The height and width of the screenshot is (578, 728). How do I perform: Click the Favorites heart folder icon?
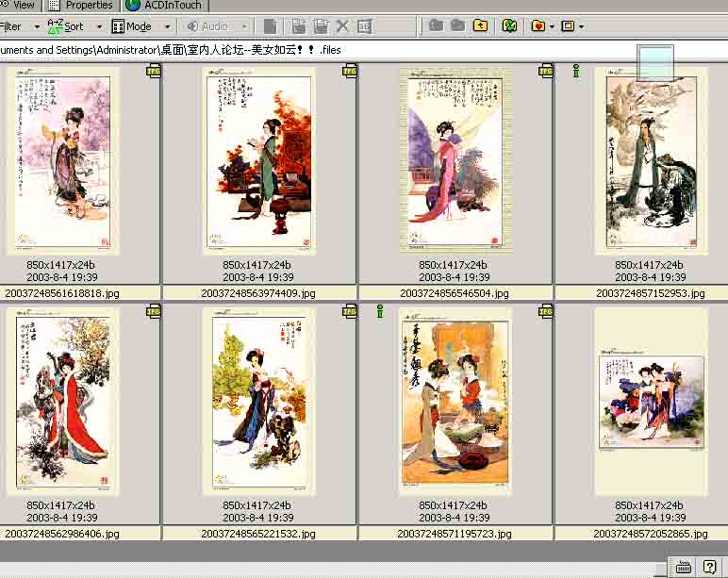coord(538,25)
